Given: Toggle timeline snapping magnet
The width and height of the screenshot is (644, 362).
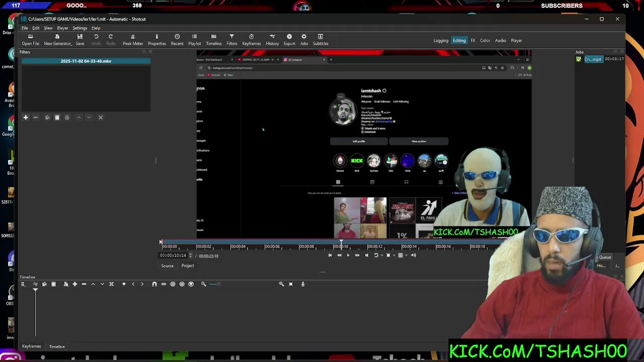Looking at the screenshot, I should point(154,284).
